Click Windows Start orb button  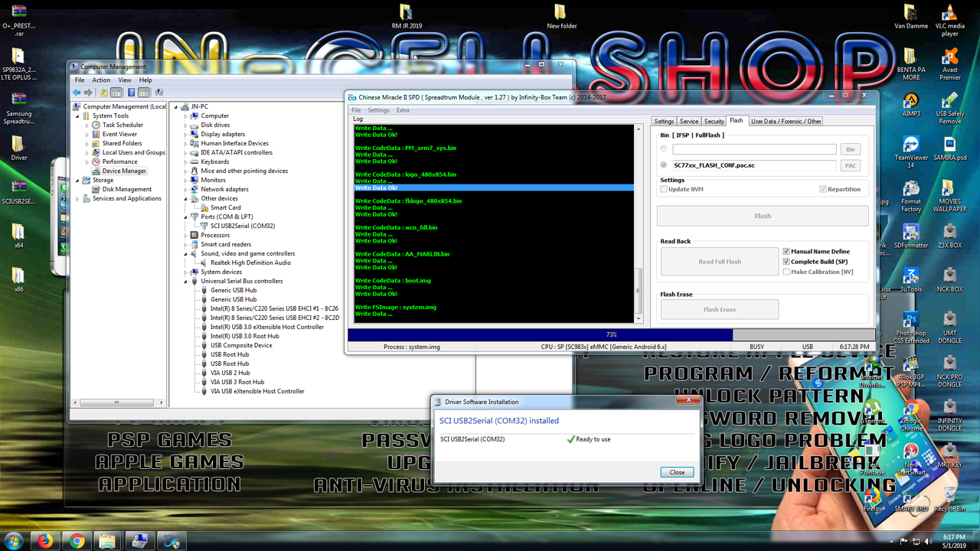point(15,540)
